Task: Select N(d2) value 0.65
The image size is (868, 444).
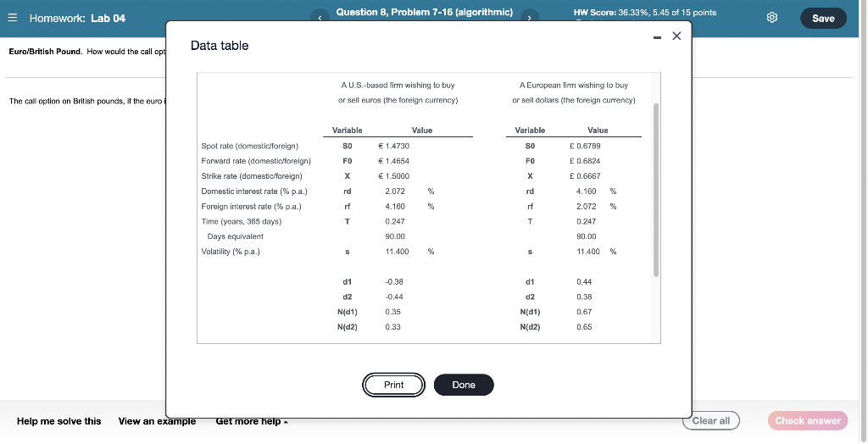Action: tap(584, 327)
